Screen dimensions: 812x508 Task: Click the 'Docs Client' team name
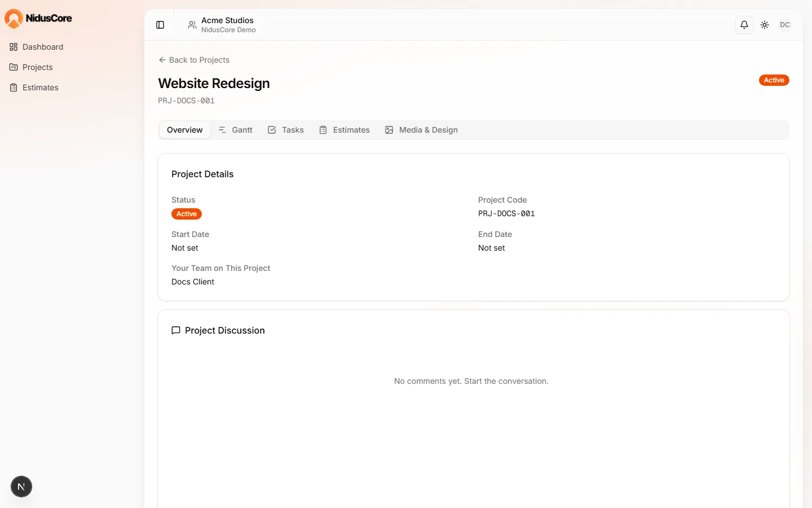click(193, 282)
